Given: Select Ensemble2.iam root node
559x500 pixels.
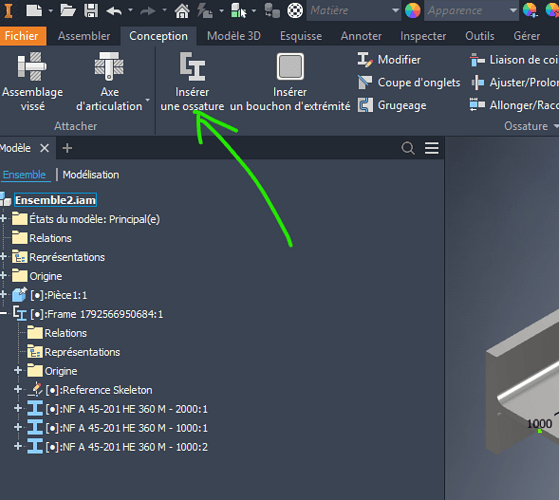Looking at the screenshot, I should [55, 200].
